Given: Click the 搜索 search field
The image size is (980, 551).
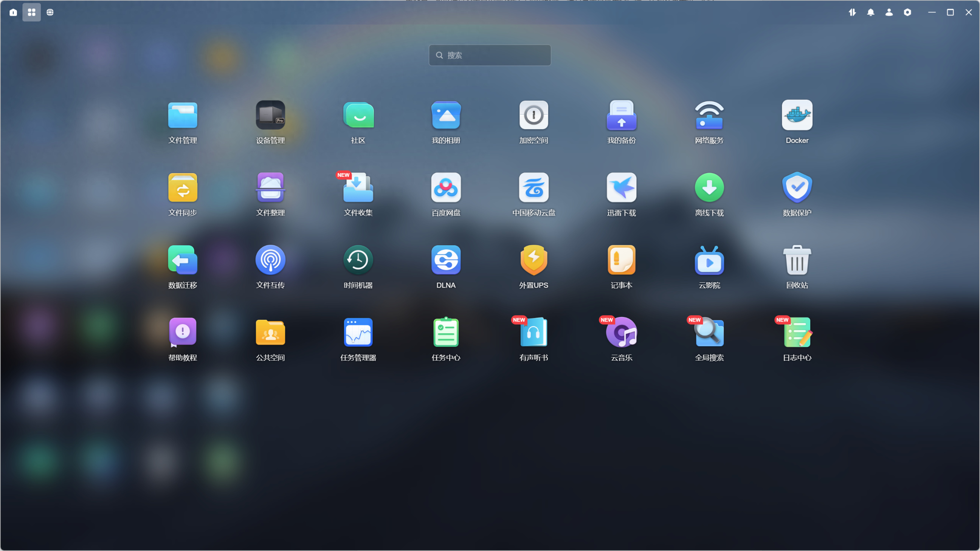Looking at the screenshot, I should coord(495,55).
